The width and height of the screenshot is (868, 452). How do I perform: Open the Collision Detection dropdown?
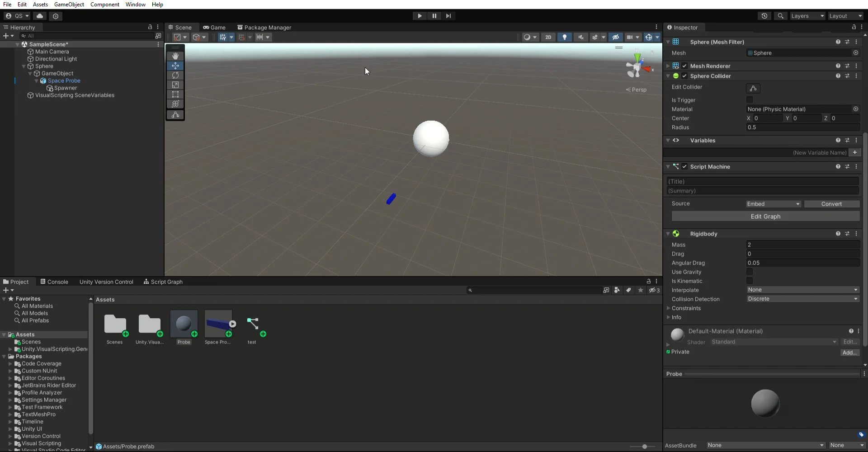[x=803, y=299]
